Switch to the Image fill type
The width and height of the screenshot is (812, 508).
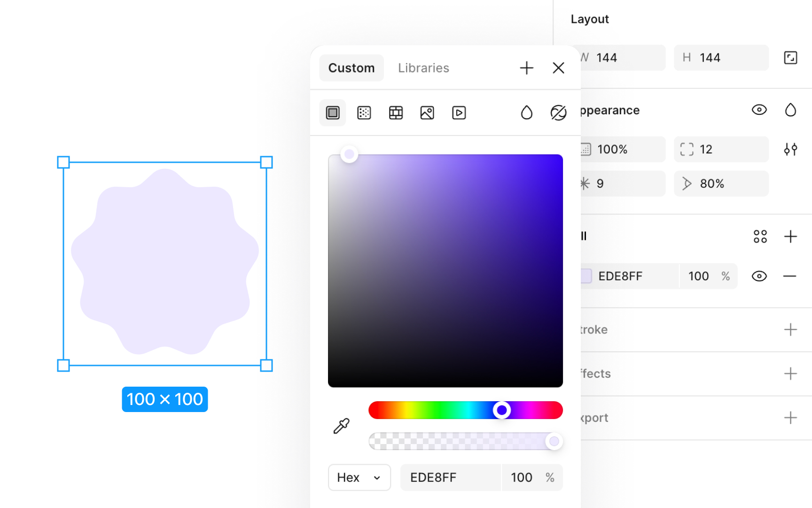[x=427, y=113]
